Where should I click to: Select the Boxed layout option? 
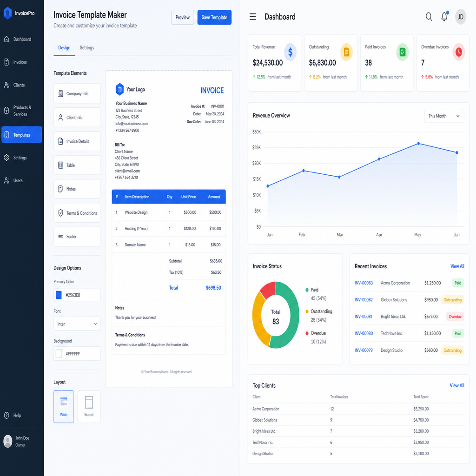click(89, 406)
